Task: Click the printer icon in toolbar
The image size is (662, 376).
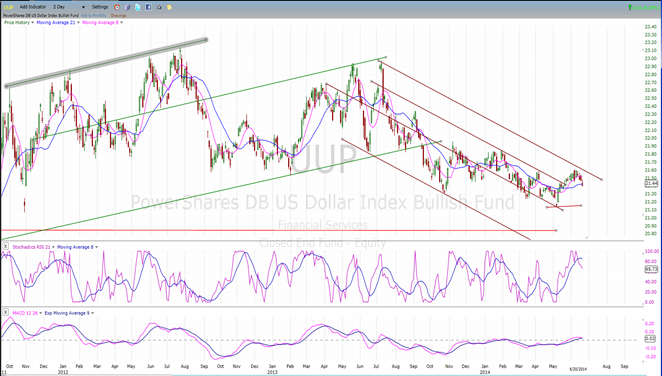Action: point(159,7)
